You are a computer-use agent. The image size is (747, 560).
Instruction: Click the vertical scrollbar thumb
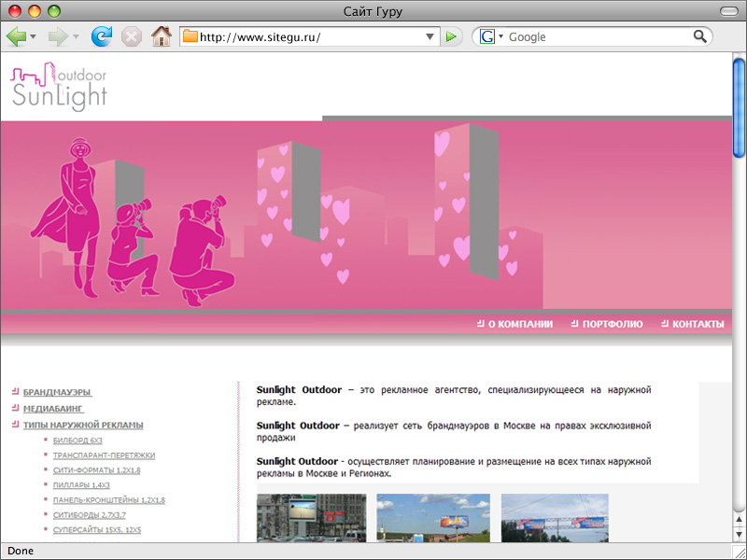click(739, 107)
